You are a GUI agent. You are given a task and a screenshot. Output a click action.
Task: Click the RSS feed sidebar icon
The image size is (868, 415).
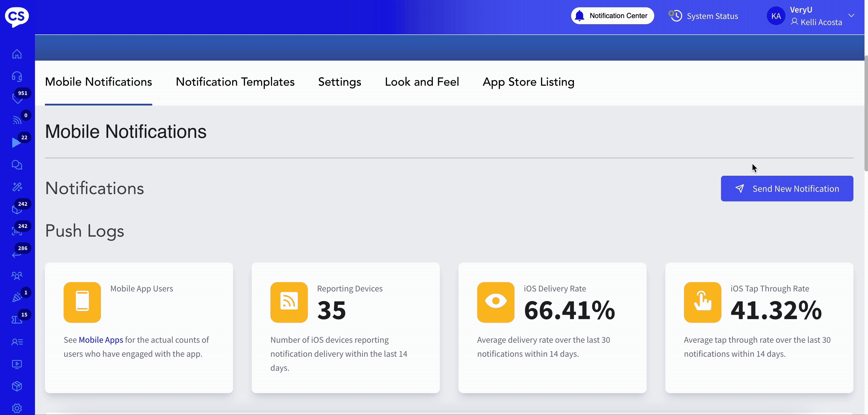click(x=17, y=120)
